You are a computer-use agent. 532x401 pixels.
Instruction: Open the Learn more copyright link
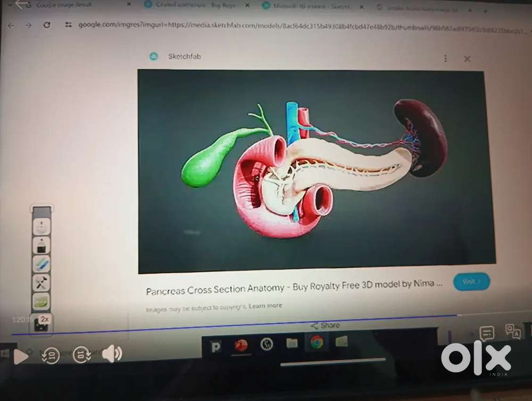click(265, 306)
